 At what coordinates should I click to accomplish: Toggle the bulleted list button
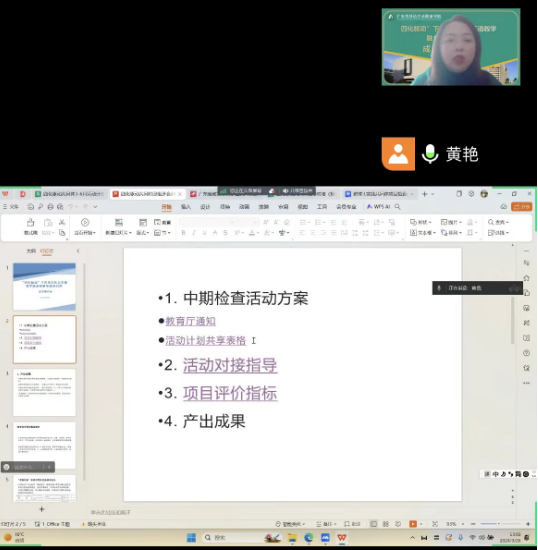(302, 222)
